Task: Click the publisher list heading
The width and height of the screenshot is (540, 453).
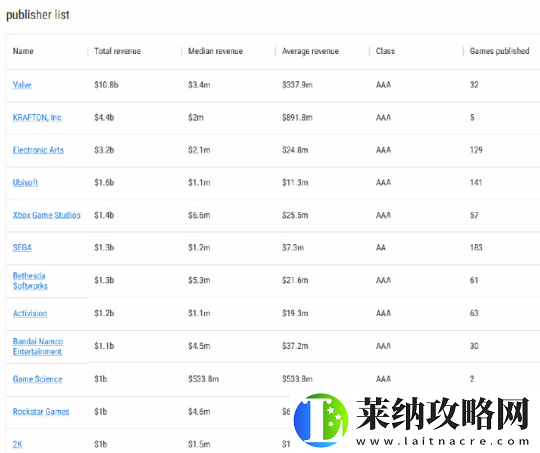Action: click(38, 15)
